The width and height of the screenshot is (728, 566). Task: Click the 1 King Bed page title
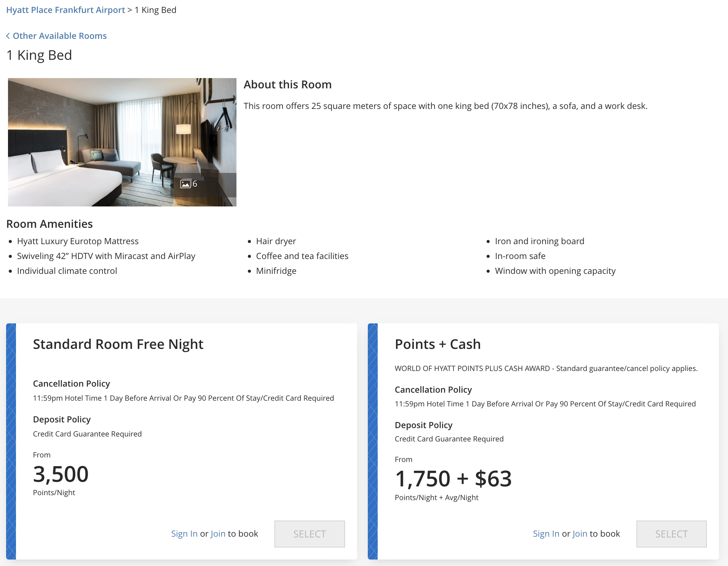[39, 55]
